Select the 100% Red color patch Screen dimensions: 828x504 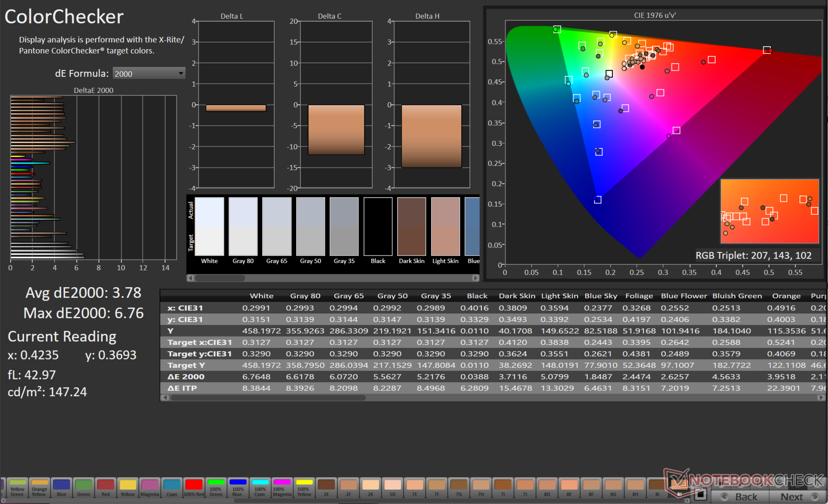194,488
